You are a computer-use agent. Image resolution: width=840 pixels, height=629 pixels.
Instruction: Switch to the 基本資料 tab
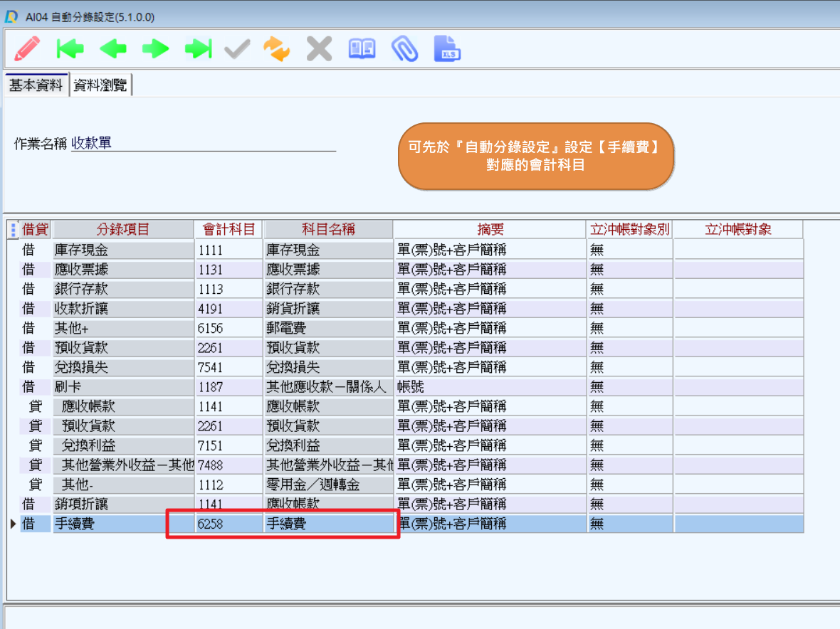[36, 85]
